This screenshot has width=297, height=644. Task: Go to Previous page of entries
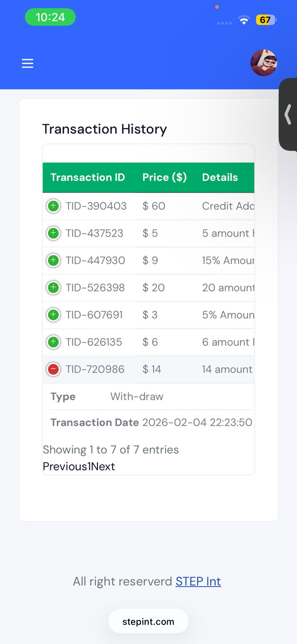coord(65,466)
